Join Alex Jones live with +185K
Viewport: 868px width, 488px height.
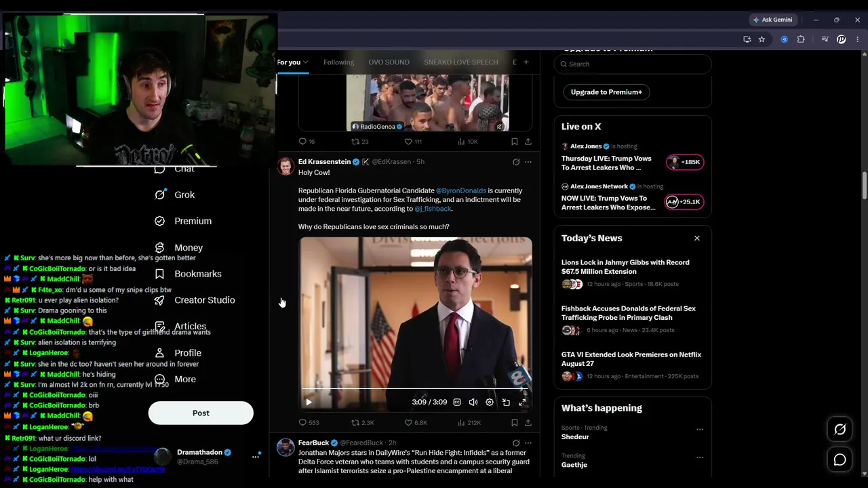684,162
